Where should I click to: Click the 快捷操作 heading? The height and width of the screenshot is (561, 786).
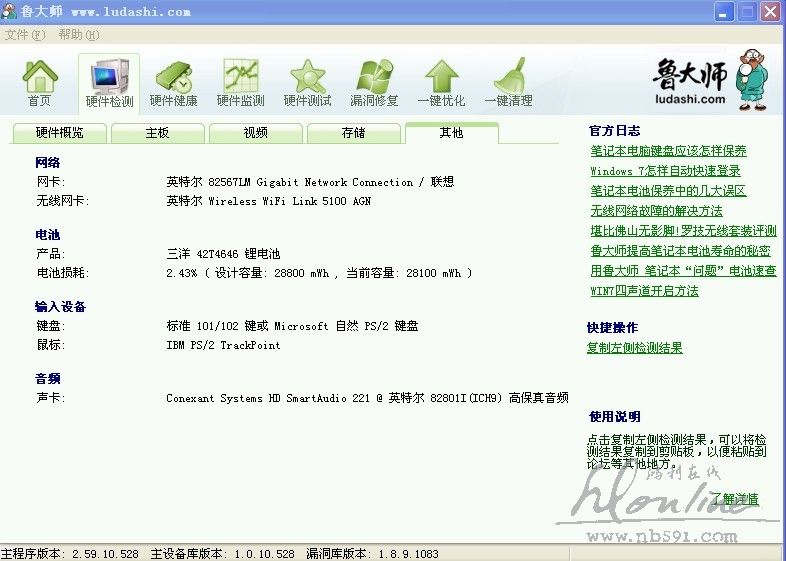(612, 328)
